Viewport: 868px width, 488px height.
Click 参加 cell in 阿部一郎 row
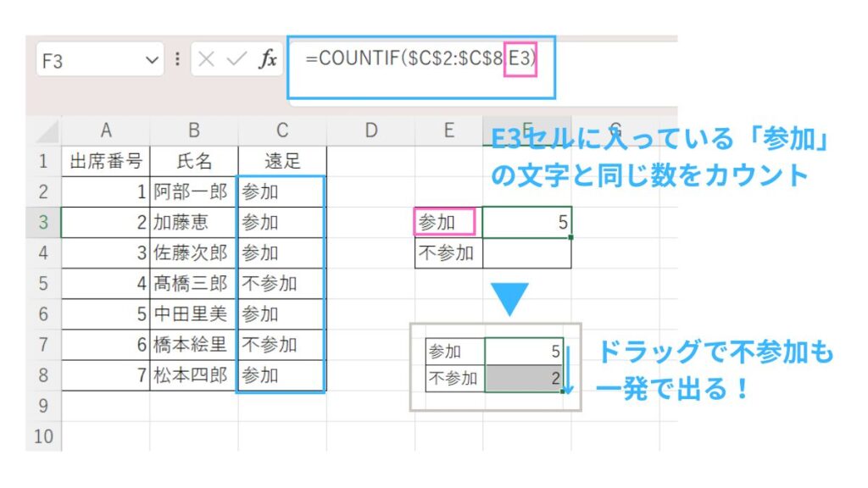tap(281, 192)
